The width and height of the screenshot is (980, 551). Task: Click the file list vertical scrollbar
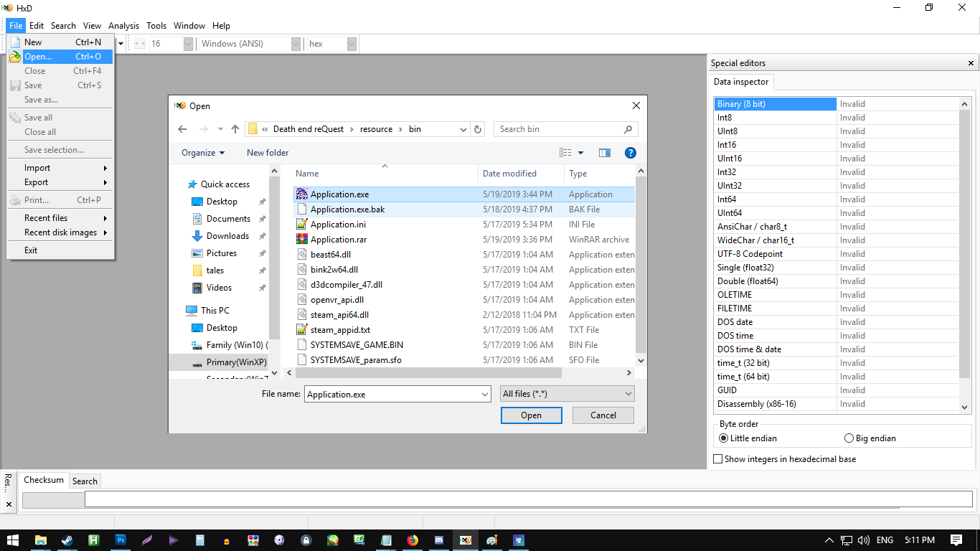pos(641,265)
